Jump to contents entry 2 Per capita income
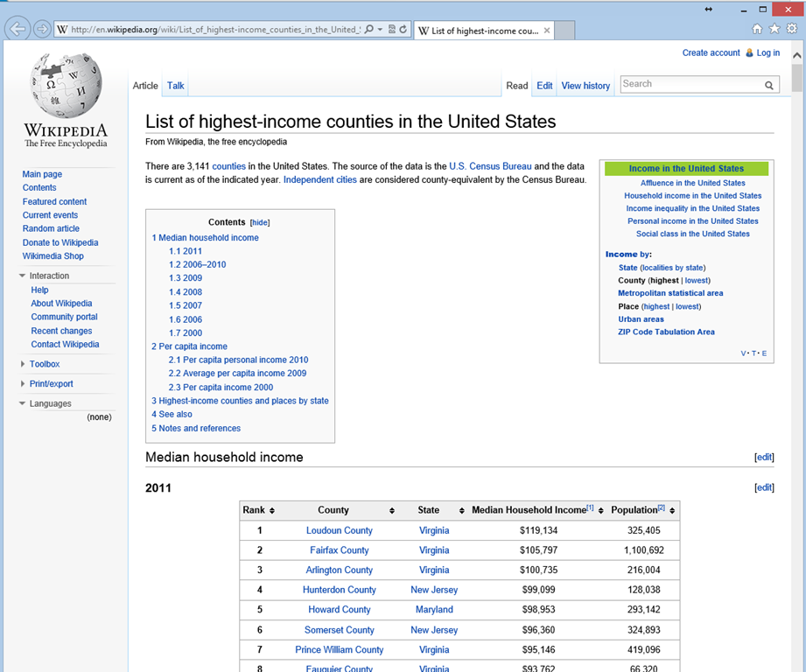Image resolution: width=806 pixels, height=672 pixels. (x=189, y=346)
